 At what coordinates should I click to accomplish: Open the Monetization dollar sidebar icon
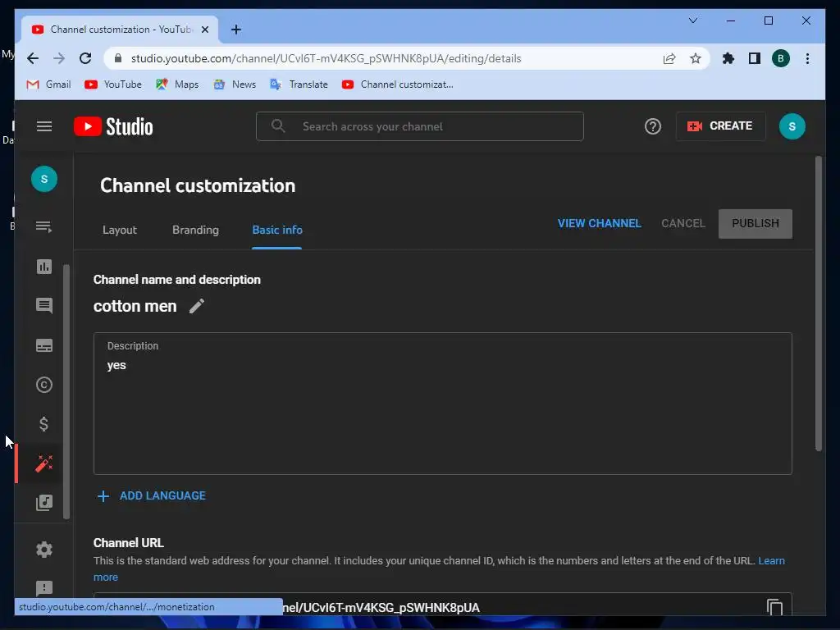pyautogui.click(x=44, y=424)
